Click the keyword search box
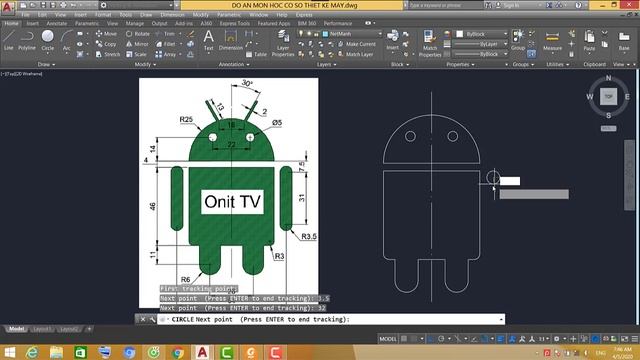The width and height of the screenshot is (640, 360). click(445, 5)
